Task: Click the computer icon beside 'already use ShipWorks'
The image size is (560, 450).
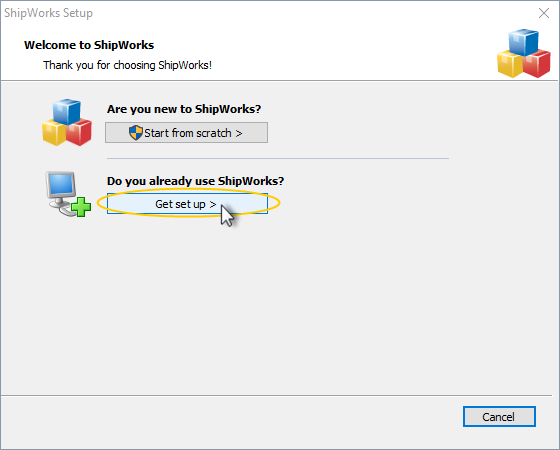Action: pos(68,194)
